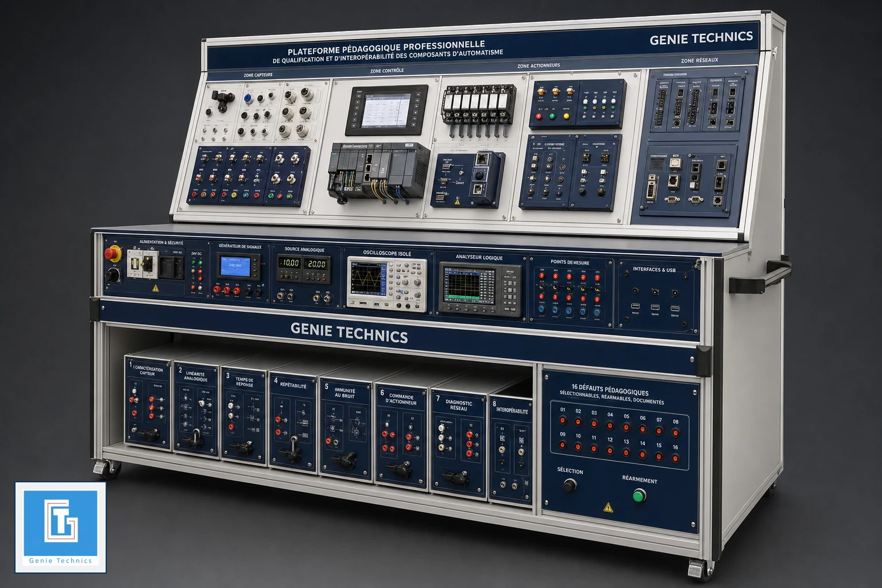882x588 pixels.
Task: Click the Points de Mesure panel label
Action: coord(570,262)
